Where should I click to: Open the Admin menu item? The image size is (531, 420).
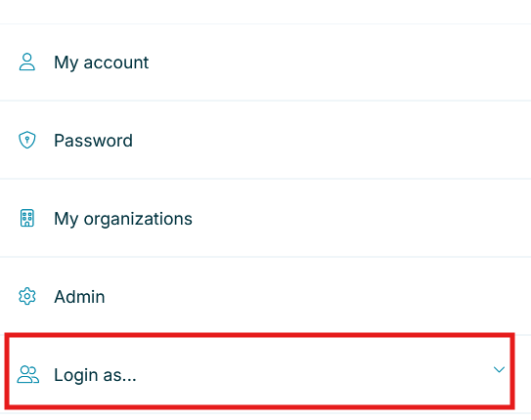pos(266,296)
